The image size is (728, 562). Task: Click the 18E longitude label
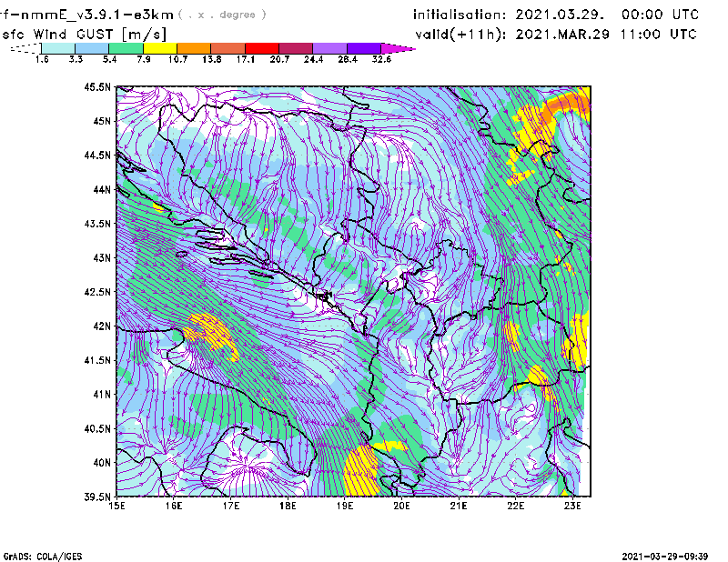point(288,506)
